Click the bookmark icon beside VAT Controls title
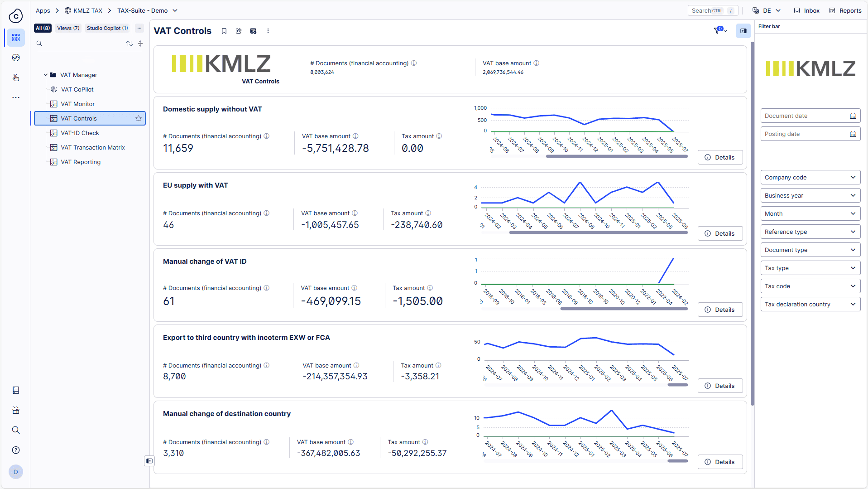 coord(224,31)
